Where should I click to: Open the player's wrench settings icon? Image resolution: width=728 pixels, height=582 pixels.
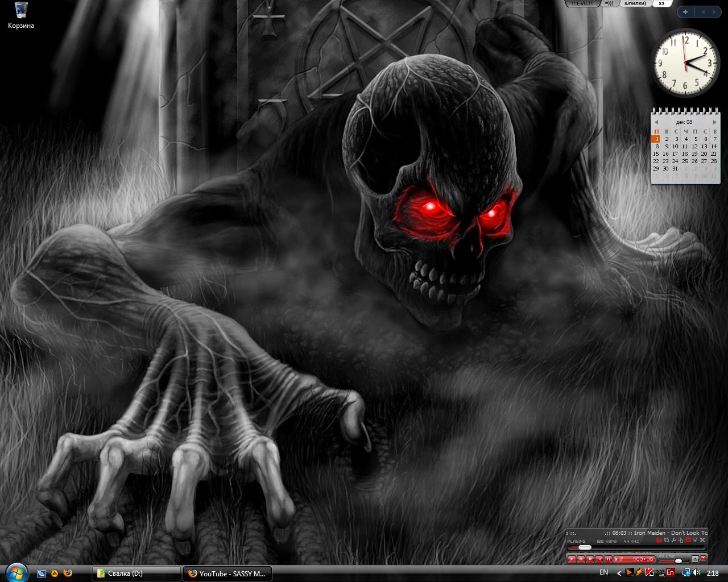673,539
